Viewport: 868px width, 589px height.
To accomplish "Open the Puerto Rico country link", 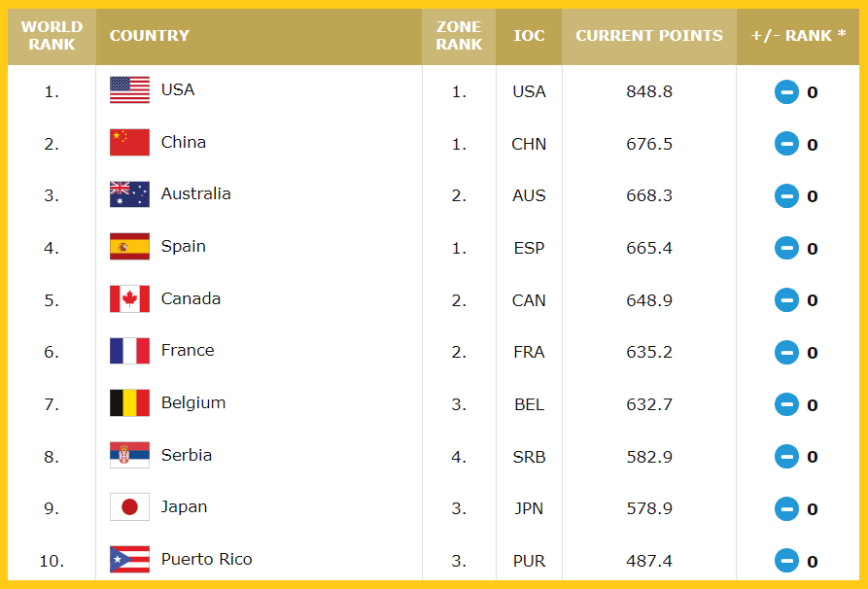I will pyautogui.click(x=206, y=559).
